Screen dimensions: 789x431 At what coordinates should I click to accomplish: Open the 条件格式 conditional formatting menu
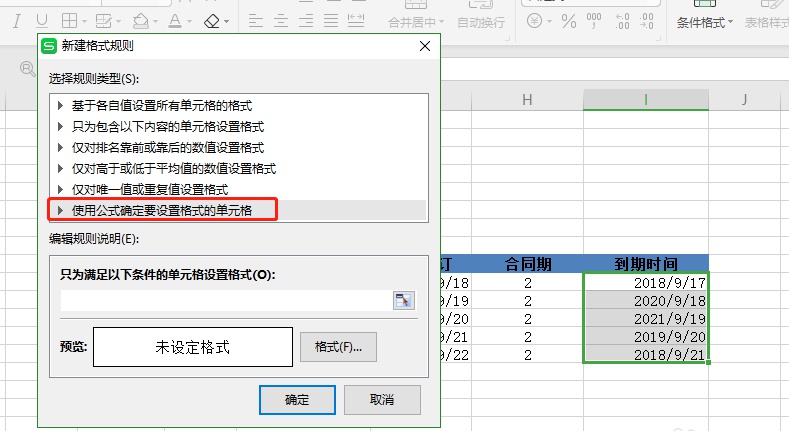(x=704, y=23)
